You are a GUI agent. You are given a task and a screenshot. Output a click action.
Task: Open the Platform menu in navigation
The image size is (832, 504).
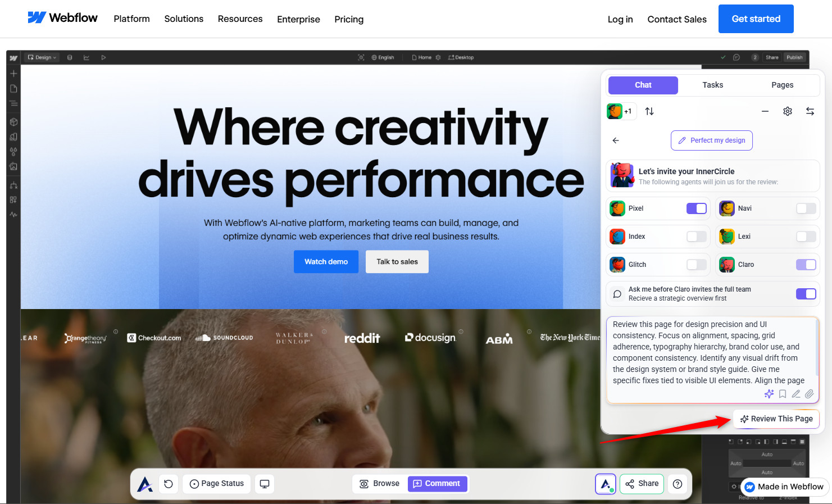[x=131, y=19]
